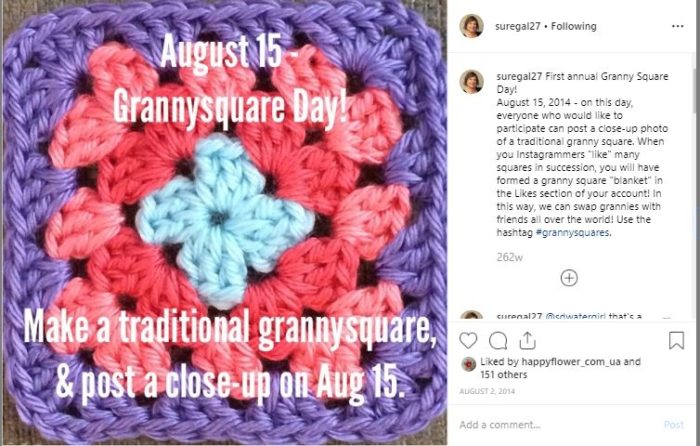Viewport: 700px width, 446px height.
Task: Click suregal27 avatar beside the caption
Action: (471, 82)
